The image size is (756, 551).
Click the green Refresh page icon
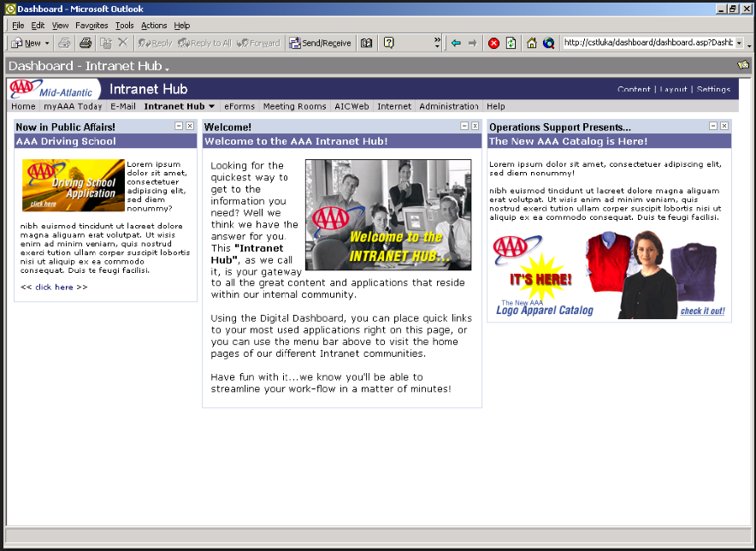tap(511, 44)
